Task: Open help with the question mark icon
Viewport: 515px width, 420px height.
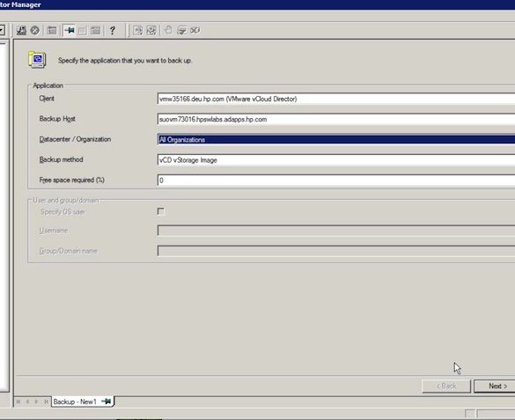Action: coord(113,31)
